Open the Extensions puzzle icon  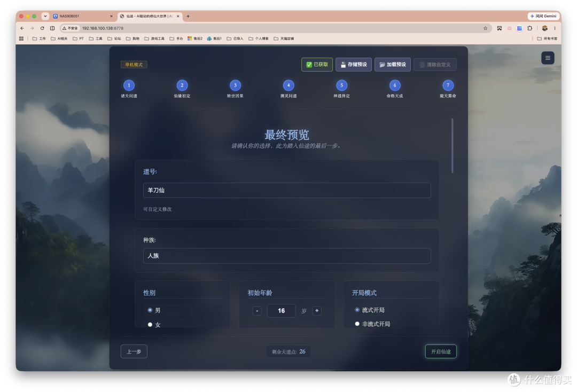530,28
